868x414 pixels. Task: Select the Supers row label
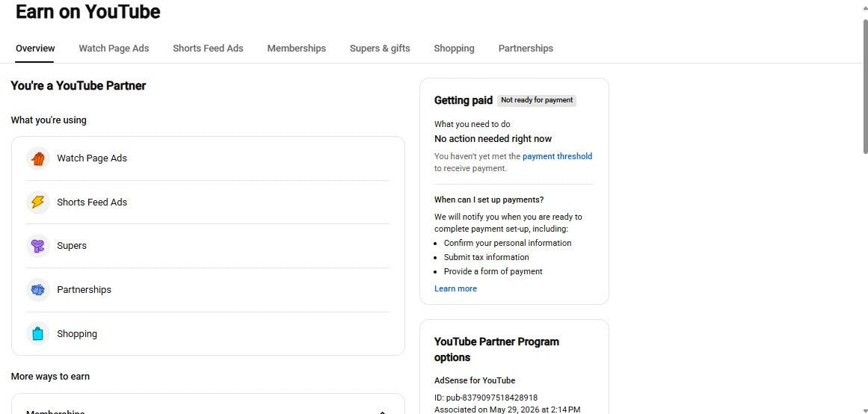72,246
